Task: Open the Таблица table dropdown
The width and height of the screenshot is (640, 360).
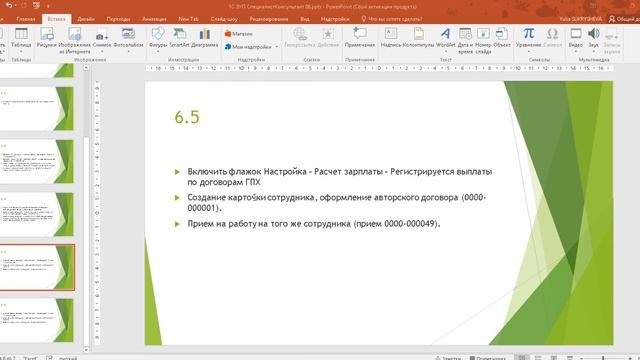Action: click(21, 52)
